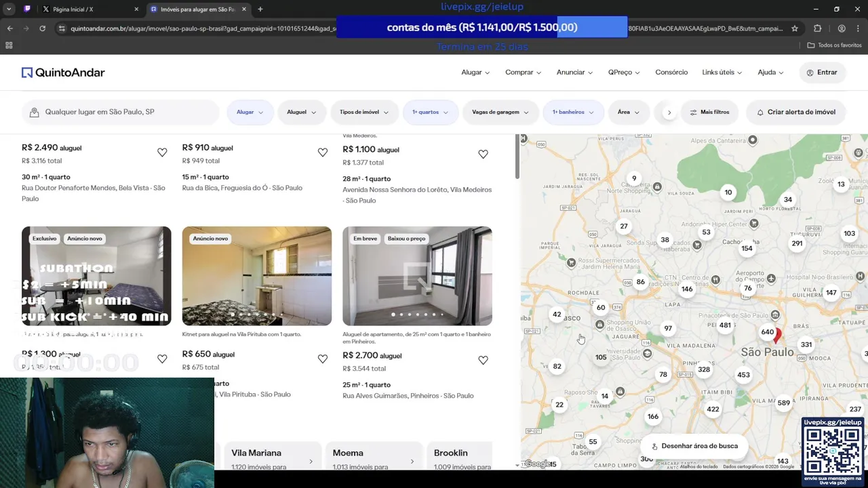Click the location search field
The width and height of the screenshot is (868, 488).
(x=121, y=112)
